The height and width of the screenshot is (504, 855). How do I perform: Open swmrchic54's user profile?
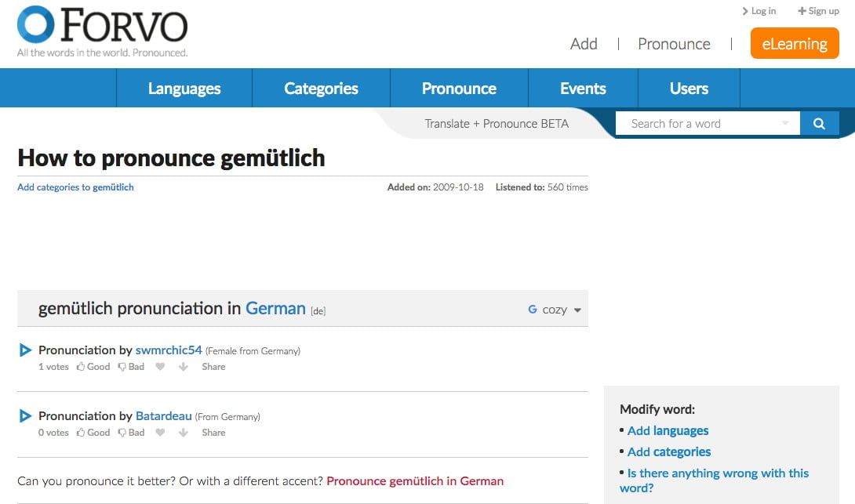tap(169, 350)
